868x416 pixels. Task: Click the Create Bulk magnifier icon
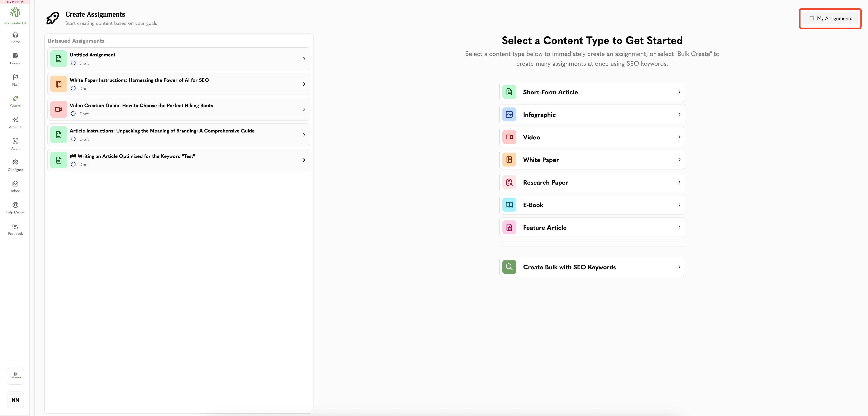point(509,267)
